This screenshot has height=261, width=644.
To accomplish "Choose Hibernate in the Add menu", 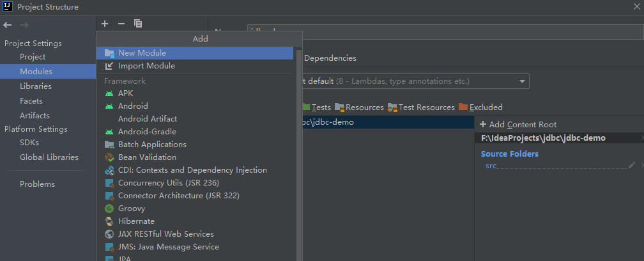I will click(195, 221).
